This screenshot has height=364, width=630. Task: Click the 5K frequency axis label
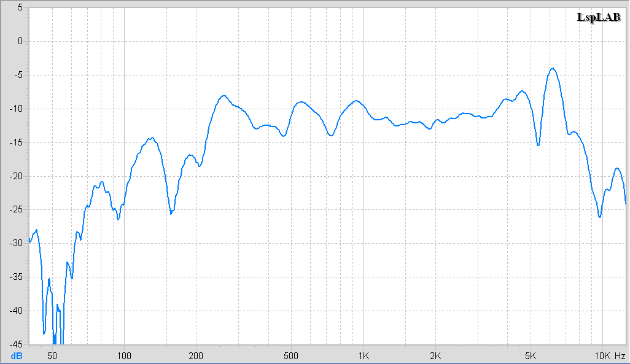tap(531, 356)
